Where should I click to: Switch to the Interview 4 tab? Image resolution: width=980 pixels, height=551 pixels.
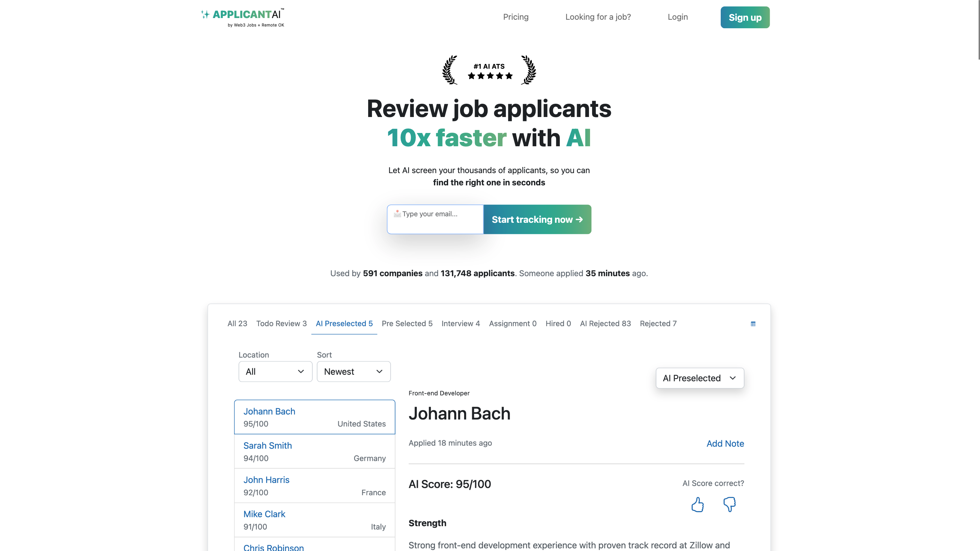click(461, 323)
